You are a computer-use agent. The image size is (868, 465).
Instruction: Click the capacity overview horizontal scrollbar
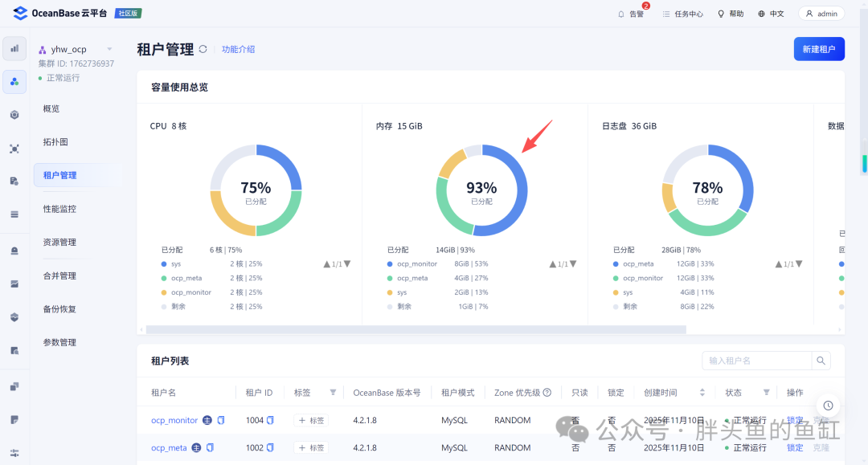[416, 329]
